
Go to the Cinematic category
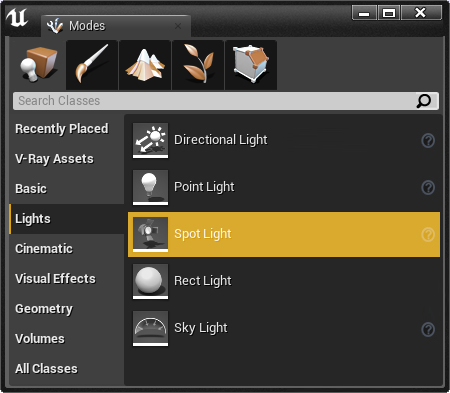click(44, 249)
